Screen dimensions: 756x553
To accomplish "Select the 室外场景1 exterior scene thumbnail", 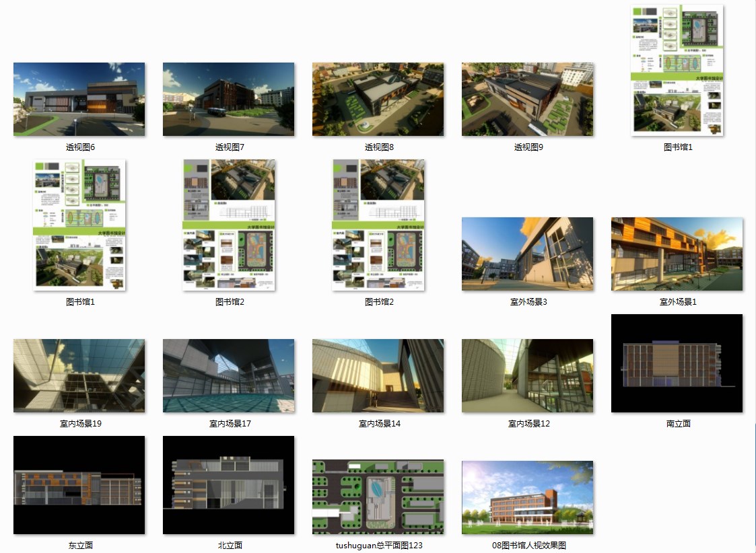I will [x=677, y=254].
